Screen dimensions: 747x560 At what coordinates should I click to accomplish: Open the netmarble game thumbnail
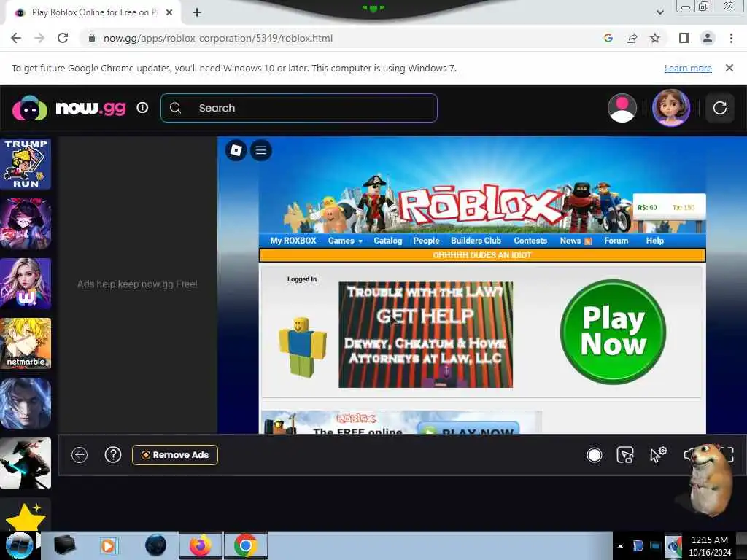(x=26, y=343)
